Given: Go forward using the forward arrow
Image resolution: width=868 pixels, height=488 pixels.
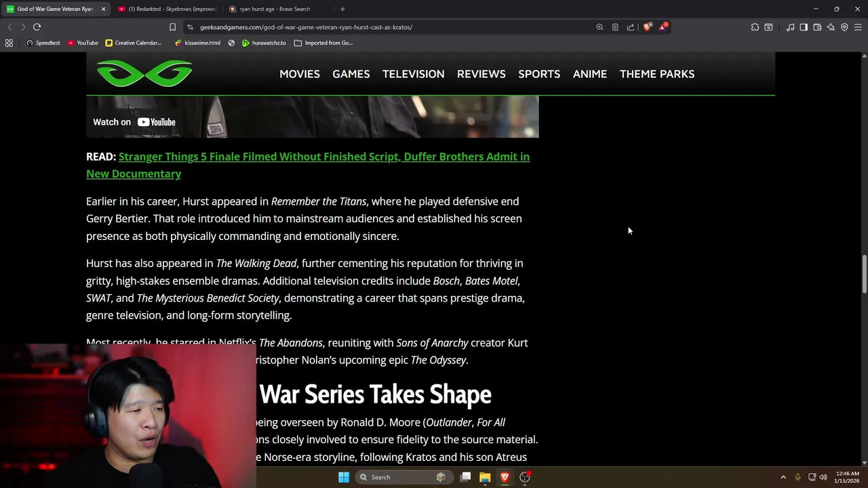Looking at the screenshot, I should [x=23, y=27].
